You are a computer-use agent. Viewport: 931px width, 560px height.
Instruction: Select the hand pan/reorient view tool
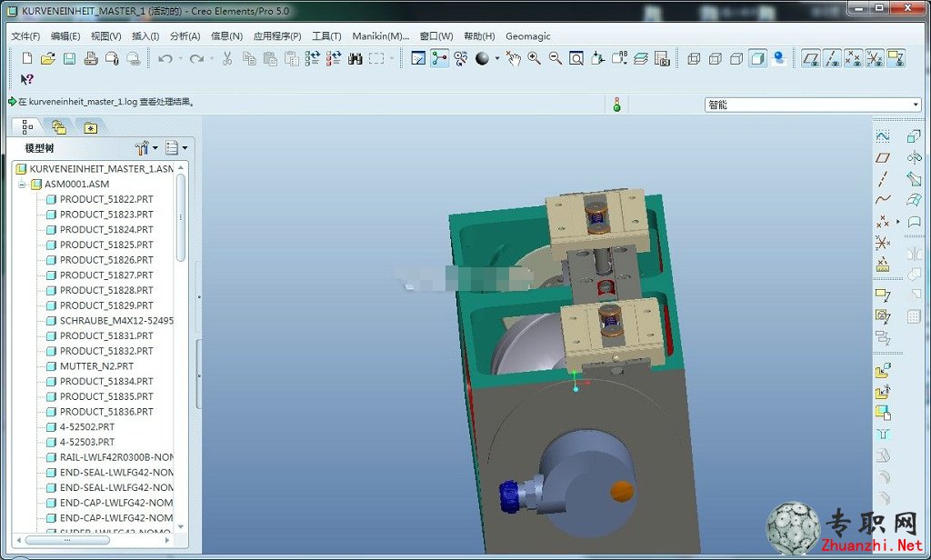(513, 58)
